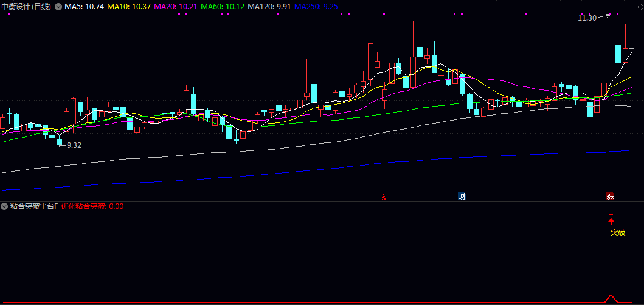Click the 9.32 low price annotation
Viewport: 644px width, 305px height.
pos(74,145)
